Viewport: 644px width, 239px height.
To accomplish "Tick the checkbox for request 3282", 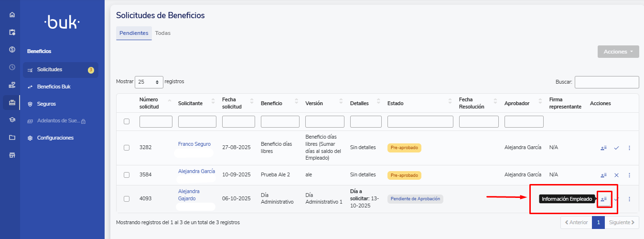I will point(127,148).
